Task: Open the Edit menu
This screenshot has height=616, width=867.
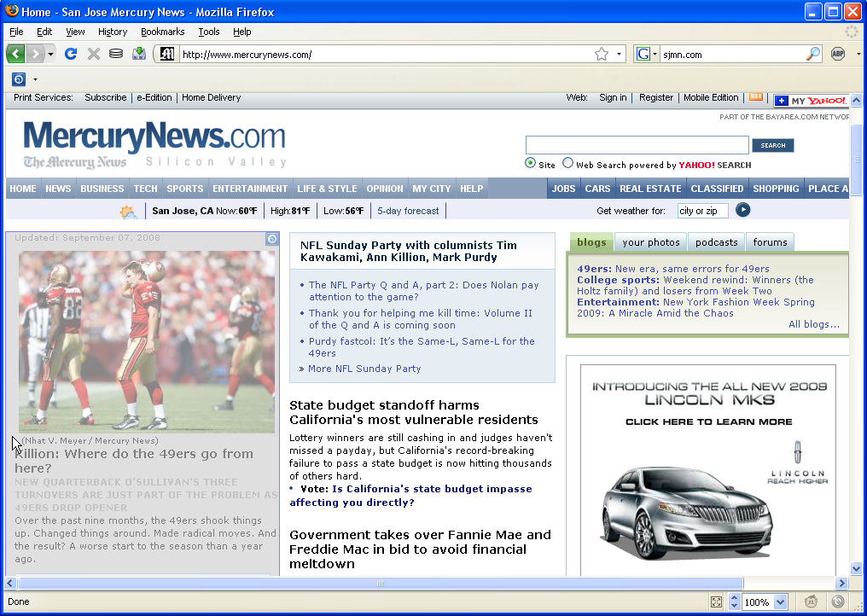Action: click(44, 32)
